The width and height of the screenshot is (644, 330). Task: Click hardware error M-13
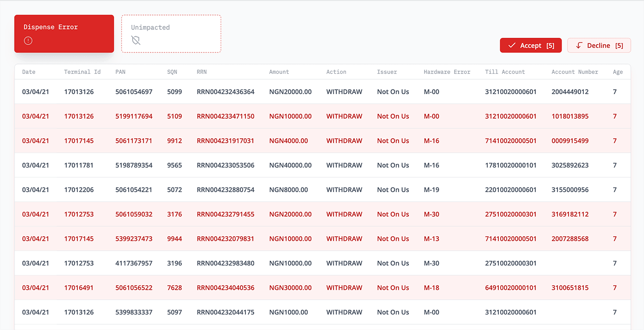click(x=431, y=238)
